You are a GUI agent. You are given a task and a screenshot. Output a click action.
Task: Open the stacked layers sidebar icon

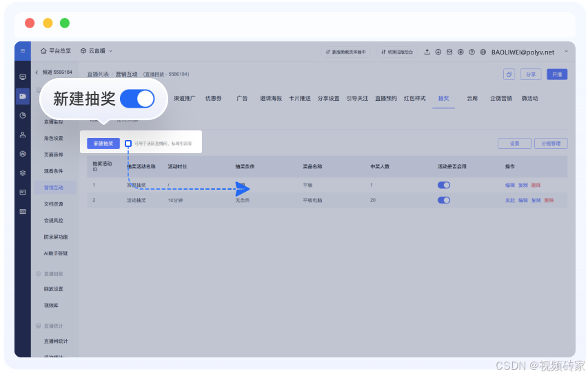[x=23, y=173]
